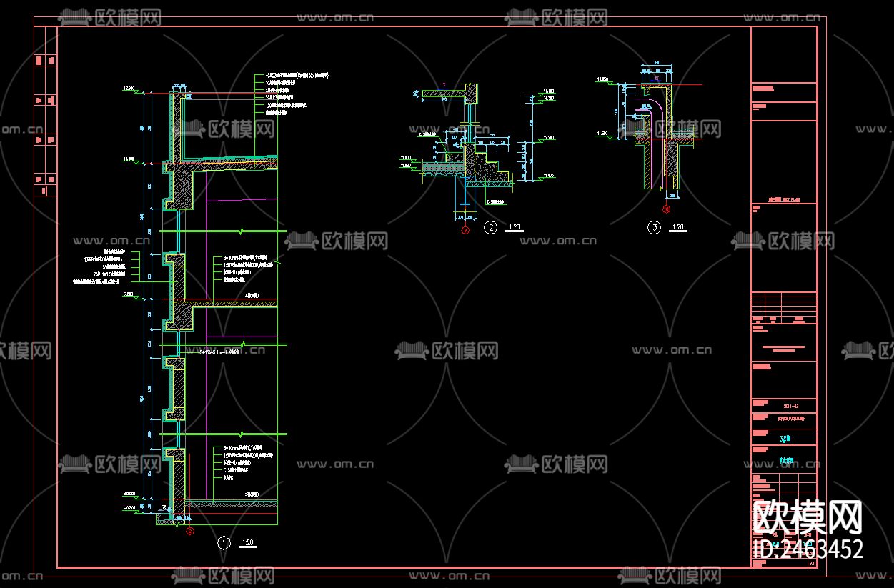Click detail bubble number 2 near foundation detail

click(490, 227)
